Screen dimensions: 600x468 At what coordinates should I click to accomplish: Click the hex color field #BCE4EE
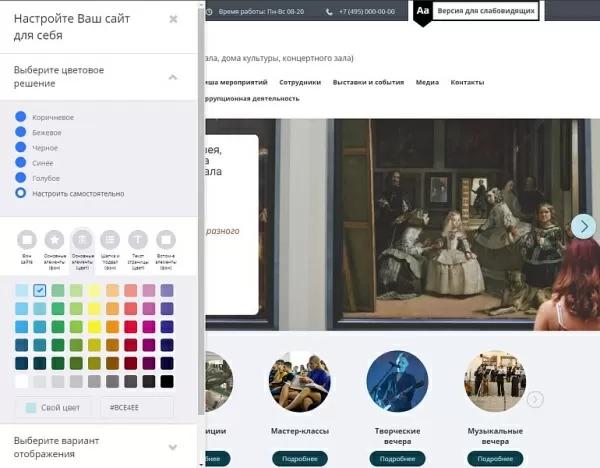[137, 408]
